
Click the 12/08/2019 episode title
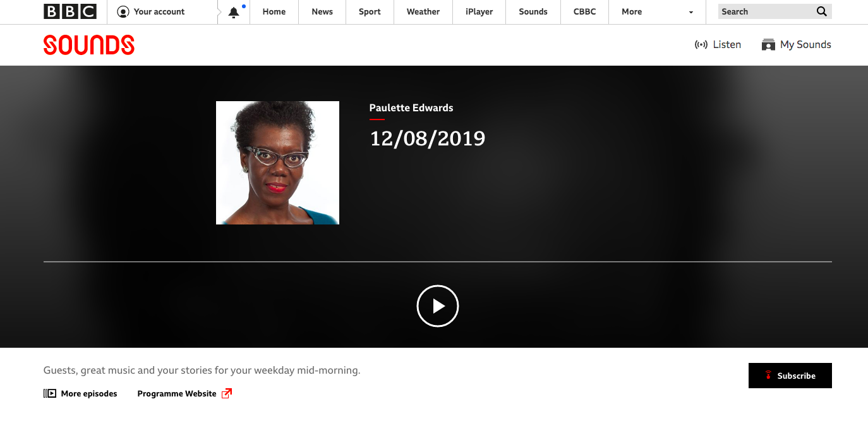(428, 138)
